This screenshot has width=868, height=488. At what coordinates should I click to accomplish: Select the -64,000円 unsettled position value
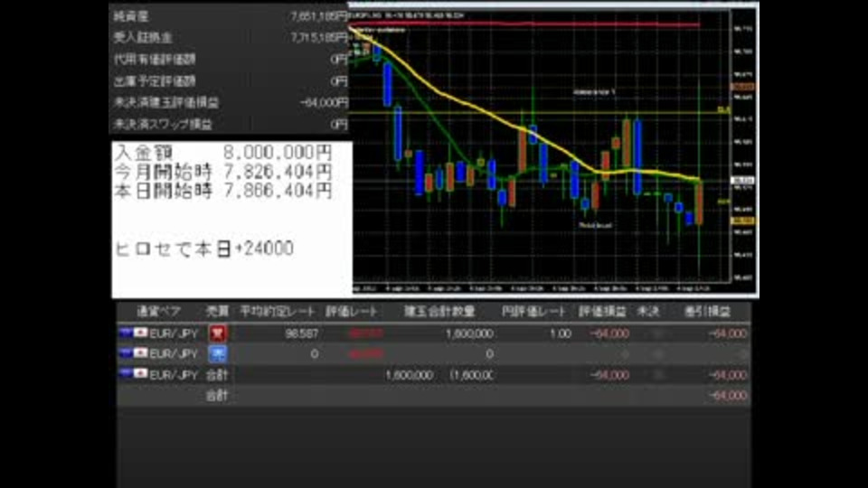tap(324, 103)
